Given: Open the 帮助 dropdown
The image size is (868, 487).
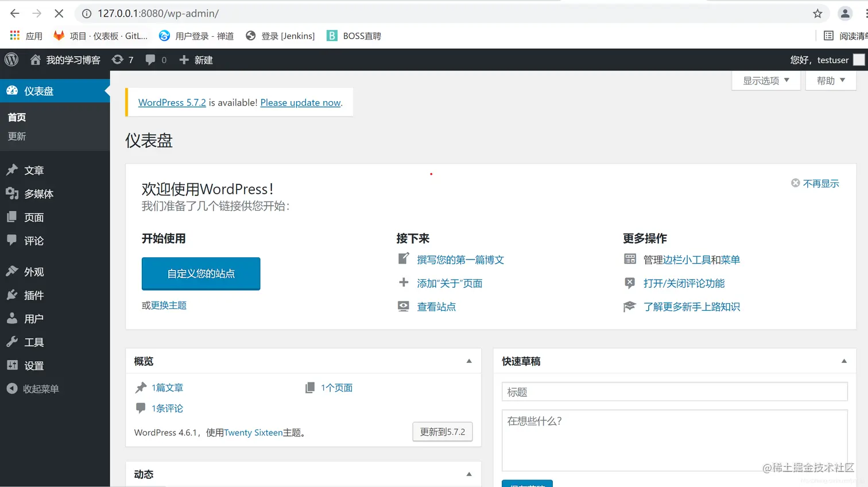Looking at the screenshot, I should click(830, 80).
